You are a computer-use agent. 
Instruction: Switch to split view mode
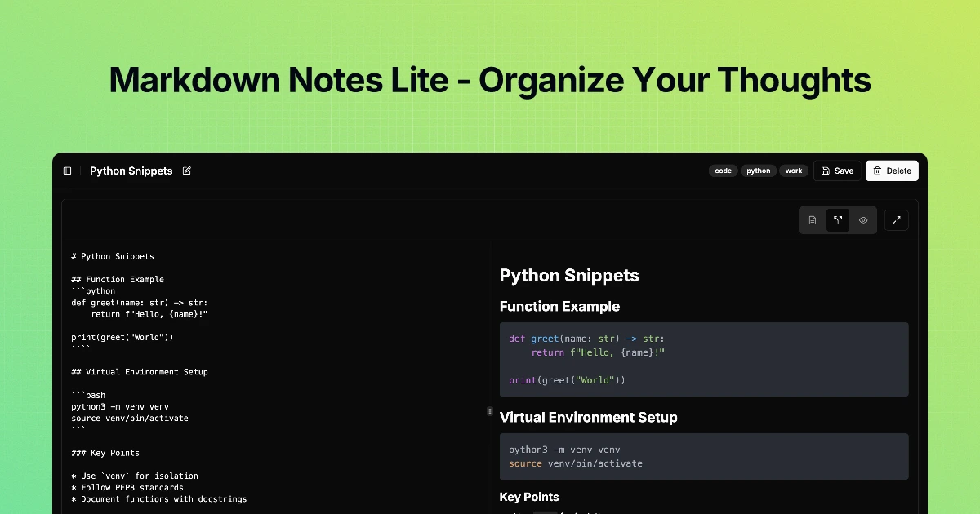838,220
